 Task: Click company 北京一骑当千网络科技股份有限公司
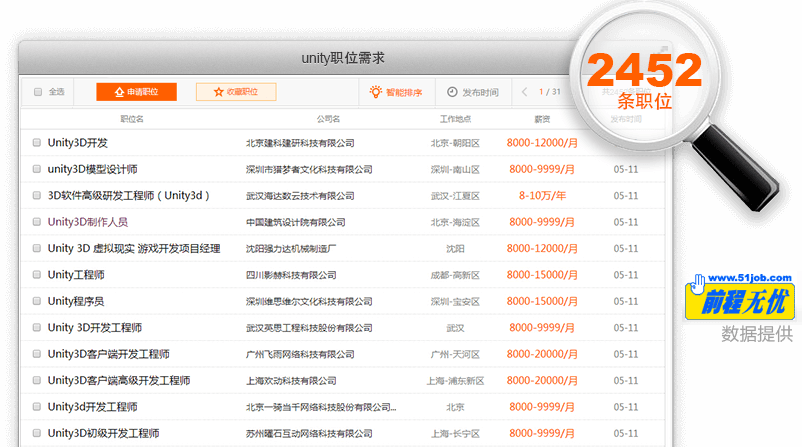(x=321, y=408)
